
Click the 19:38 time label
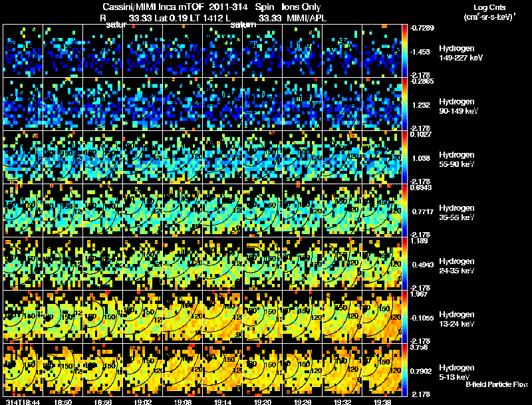click(x=382, y=402)
